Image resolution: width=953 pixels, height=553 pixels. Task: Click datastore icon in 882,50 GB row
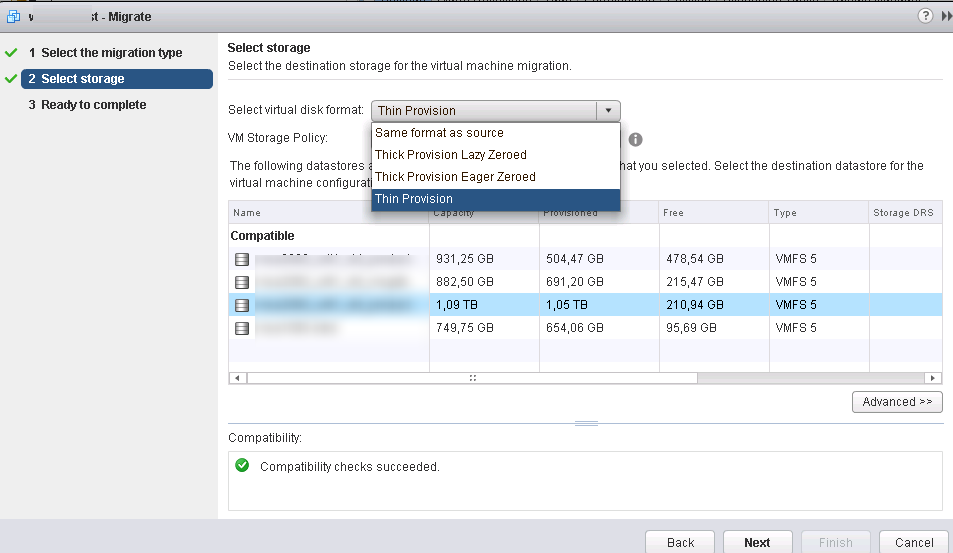[241, 282]
